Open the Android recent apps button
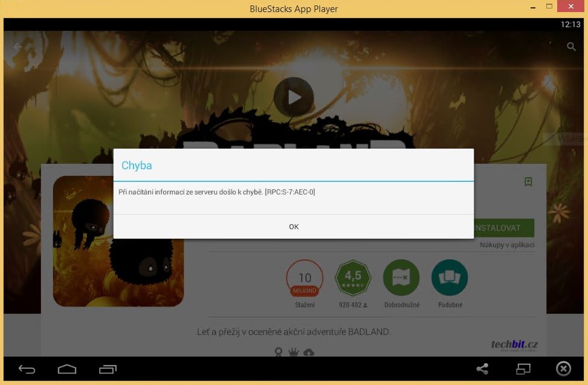Image resolution: width=588 pixels, height=385 pixels. [108, 369]
